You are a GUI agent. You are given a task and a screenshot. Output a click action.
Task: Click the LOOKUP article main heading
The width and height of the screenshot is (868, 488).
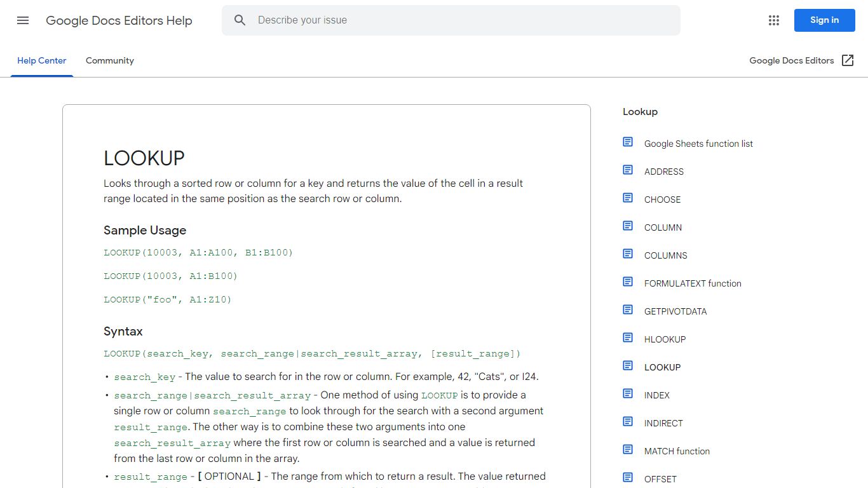point(144,158)
